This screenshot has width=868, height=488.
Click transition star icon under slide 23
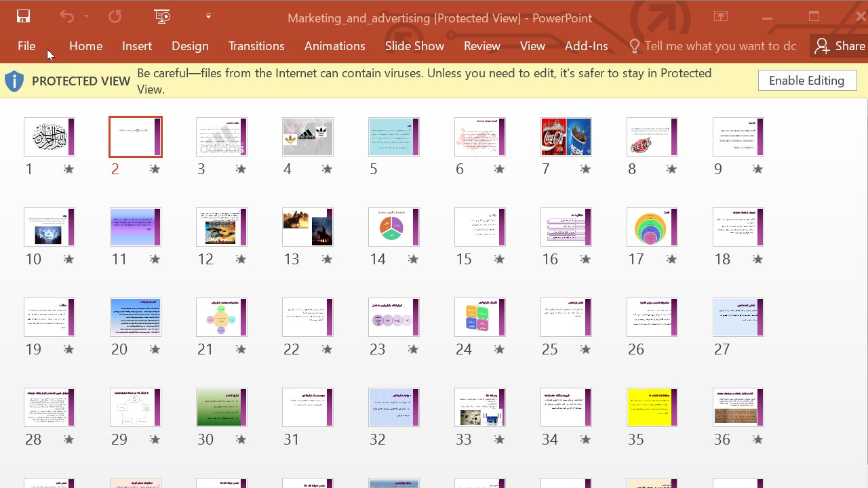(413, 350)
